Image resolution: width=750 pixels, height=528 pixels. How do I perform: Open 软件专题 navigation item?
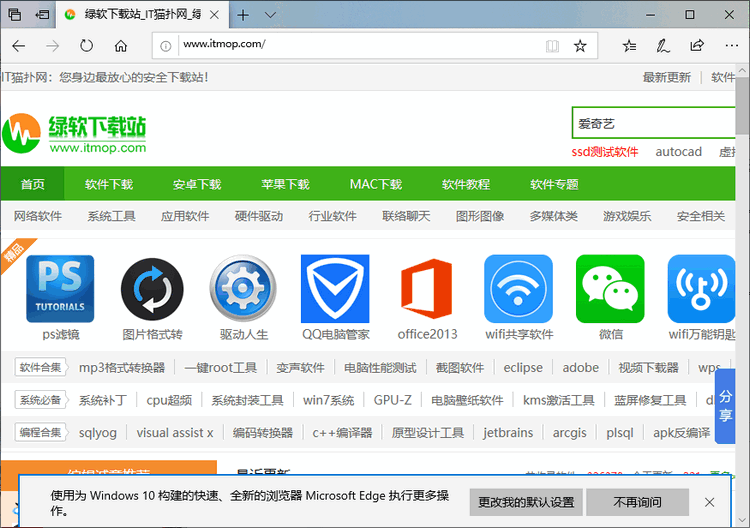click(x=554, y=184)
